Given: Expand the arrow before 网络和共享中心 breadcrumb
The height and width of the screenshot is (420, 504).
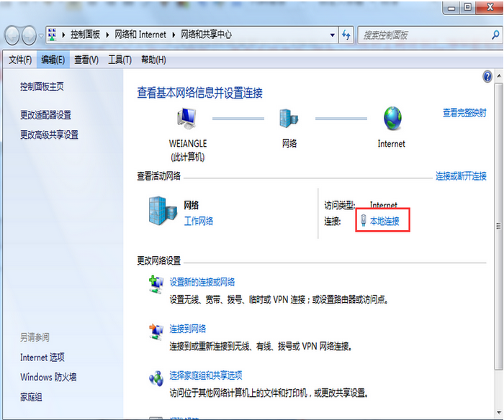Looking at the screenshot, I should pyautogui.click(x=174, y=35).
